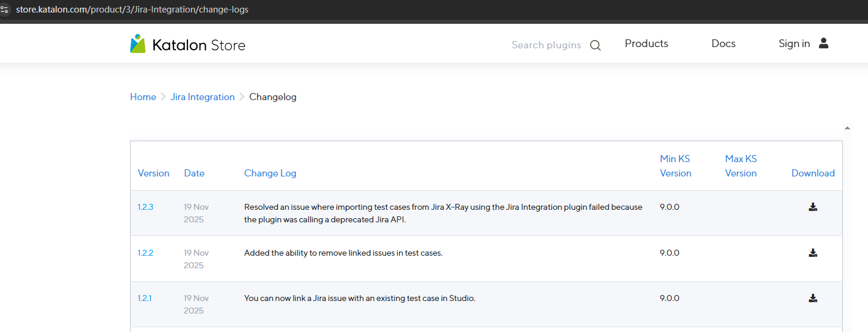Focus the Search plugins field
The width and height of the screenshot is (868, 332).
(546, 45)
